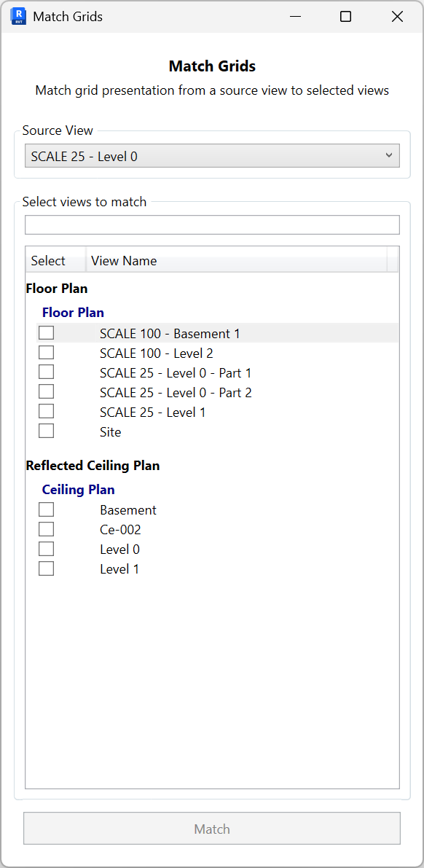Check the SCALE 100 - Level 2 checkbox
The image size is (424, 868).
(46, 352)
